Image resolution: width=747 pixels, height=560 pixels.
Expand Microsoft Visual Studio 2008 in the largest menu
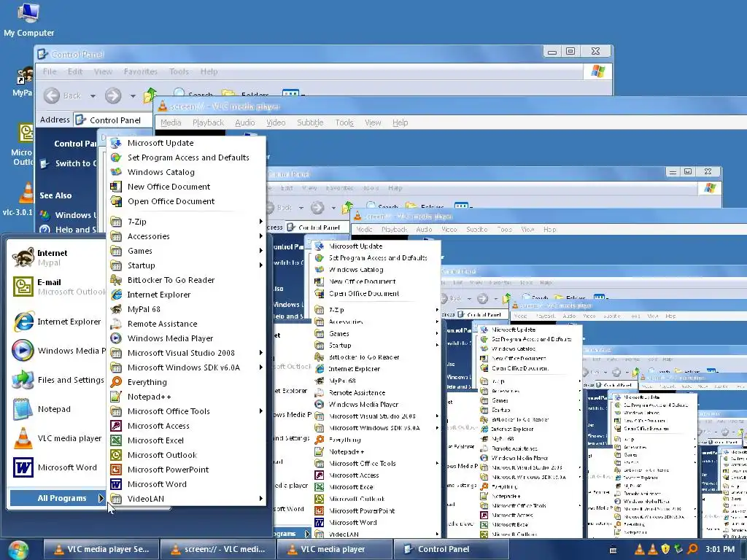pyautogui.click(x=187, y=353)
